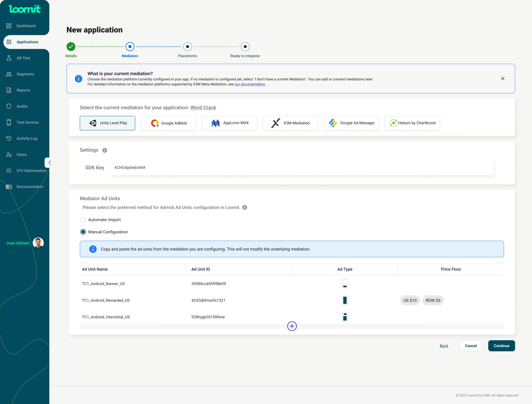Select the Automatic Import radio option
The height and width of the screenshot is (404, 532).
click(83, 220)
